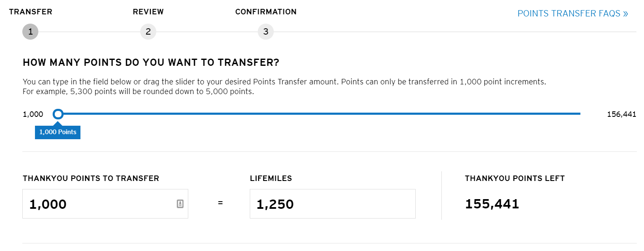Image resolution: width=644 pixels, height=251 pixels.
Task: Click the "ThankYou Points to Transfer" field label
Action: [91, 178]
